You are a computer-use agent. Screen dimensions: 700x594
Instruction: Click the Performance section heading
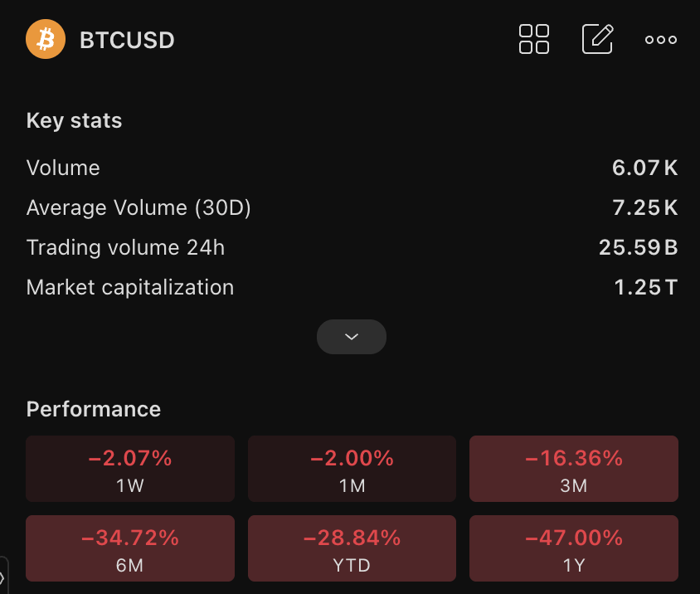pos(93,409)
